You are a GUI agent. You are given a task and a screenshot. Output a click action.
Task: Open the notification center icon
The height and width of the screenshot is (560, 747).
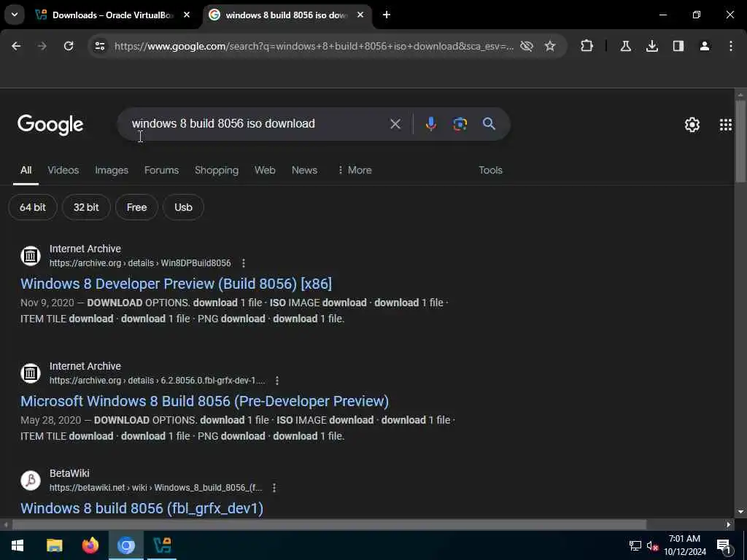click(724, 545)
